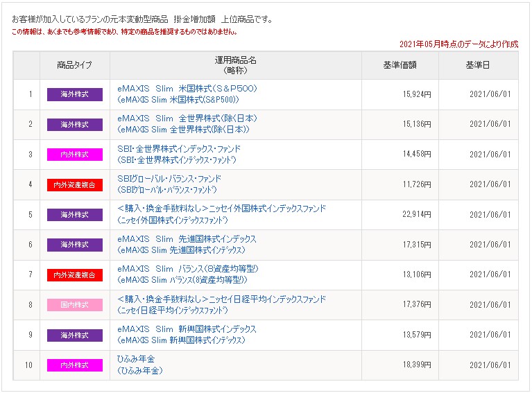
Task: Click 海外株式 badge in row 5
Action: tap(75, 215)
